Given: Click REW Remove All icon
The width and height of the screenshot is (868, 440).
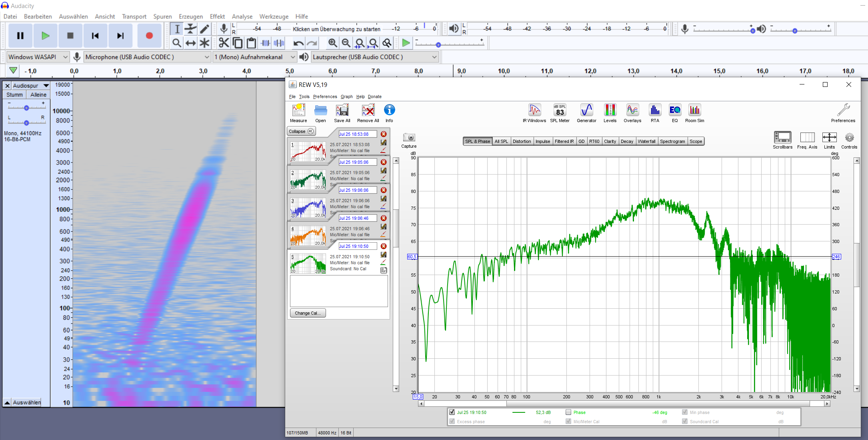Looking at the screenshot, I should pyautogui.click(x=368, y=113).
